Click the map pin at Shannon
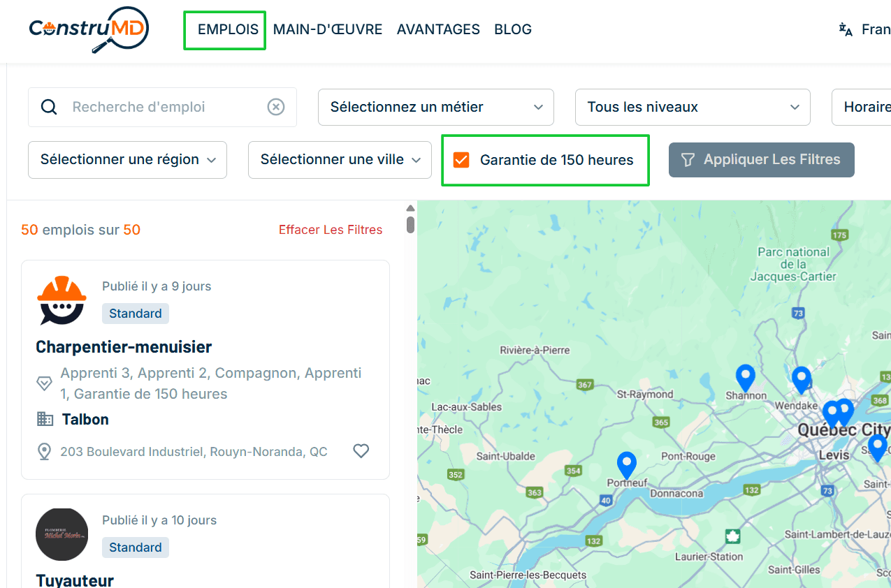Screen dimensions: 891x588 pos(746,378)
